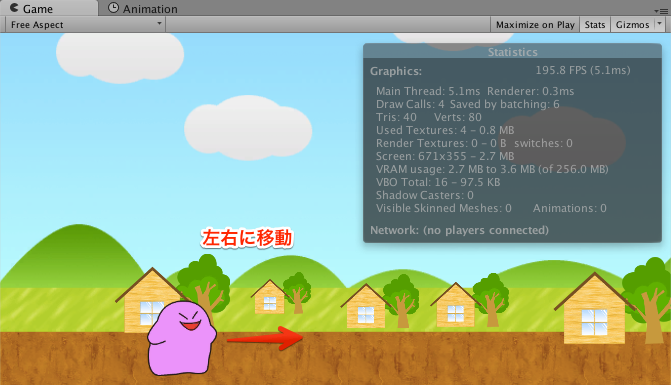Click 'Visible Skinned Meshes: 0'
This screenshot has width=671, height=385.
point(444,208)
